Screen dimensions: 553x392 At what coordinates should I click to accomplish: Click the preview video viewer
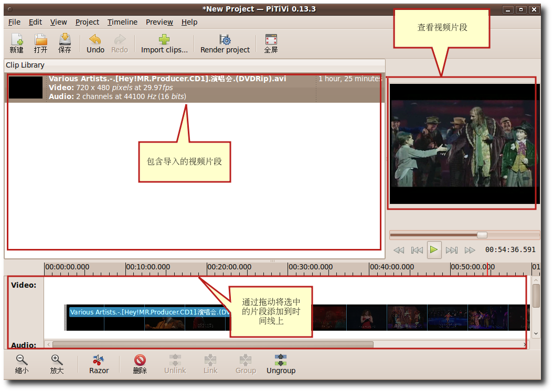tap(464, 144)
